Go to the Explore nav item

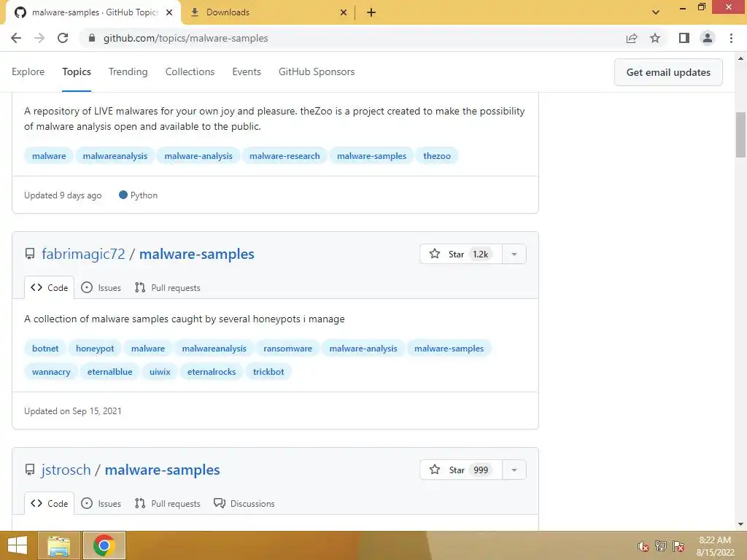[28, 71]
